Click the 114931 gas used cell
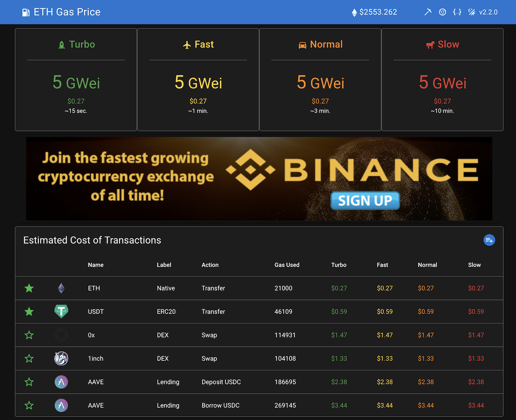The height and width of the screenshot is (420, 516). pyautogui.click(x=285, y=335)
